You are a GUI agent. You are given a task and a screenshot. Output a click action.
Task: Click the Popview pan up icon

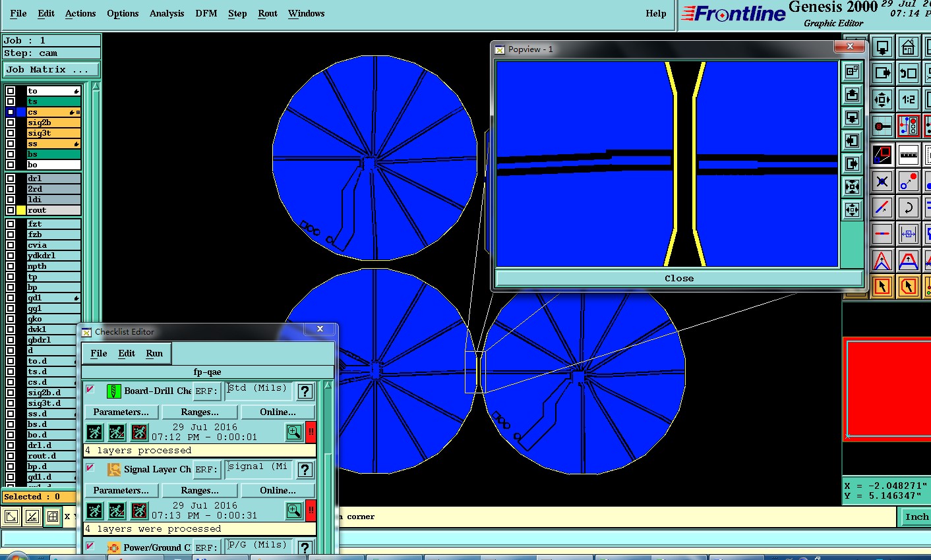click(x=852, y=94)
